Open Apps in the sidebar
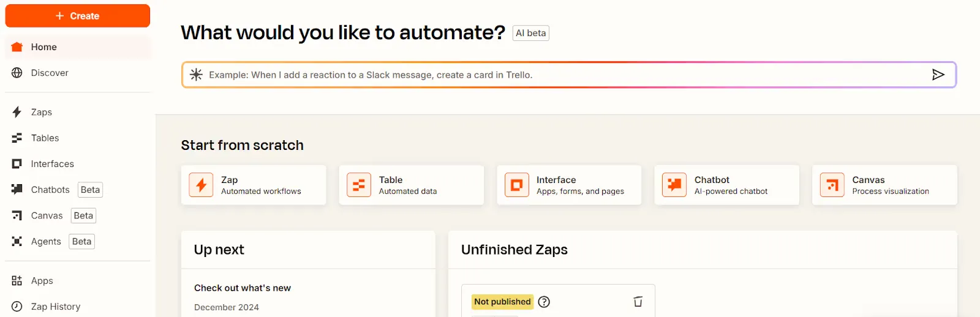 point(78,281)
